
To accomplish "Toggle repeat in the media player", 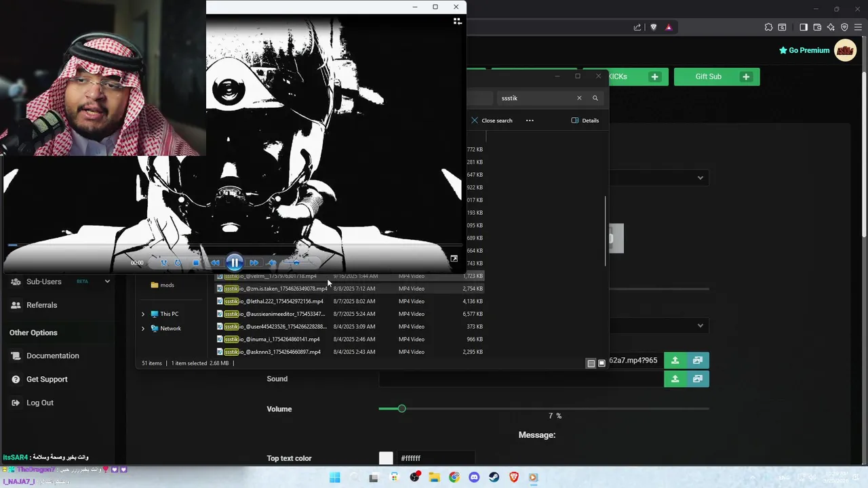I will pyautogui.click(x=178, y=263).
